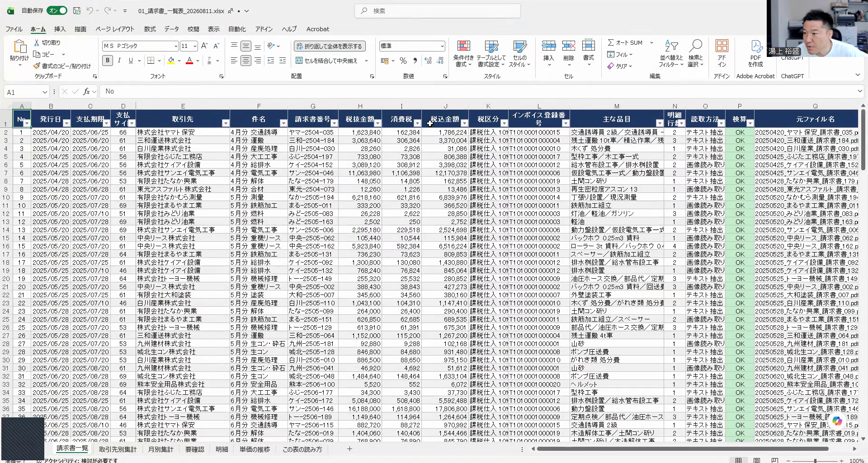Toggle Bold formatting

pyautogui.click(x=108, y=60)
